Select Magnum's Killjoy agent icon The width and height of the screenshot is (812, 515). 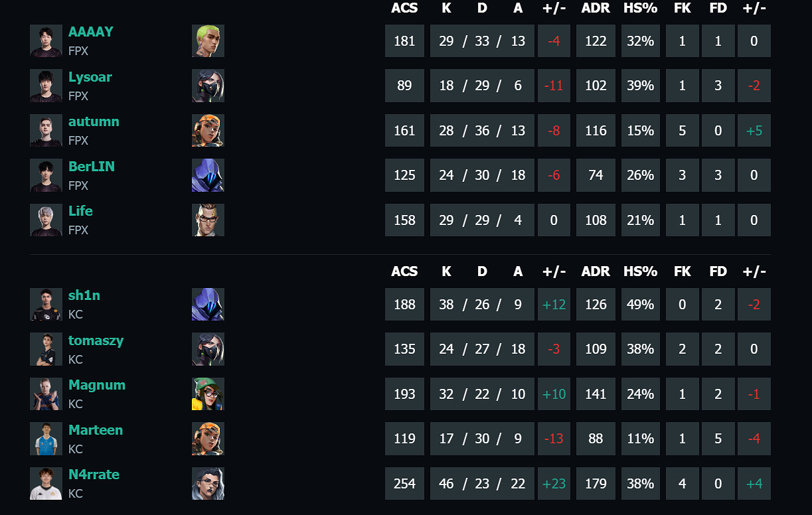[x=208, y=394]
